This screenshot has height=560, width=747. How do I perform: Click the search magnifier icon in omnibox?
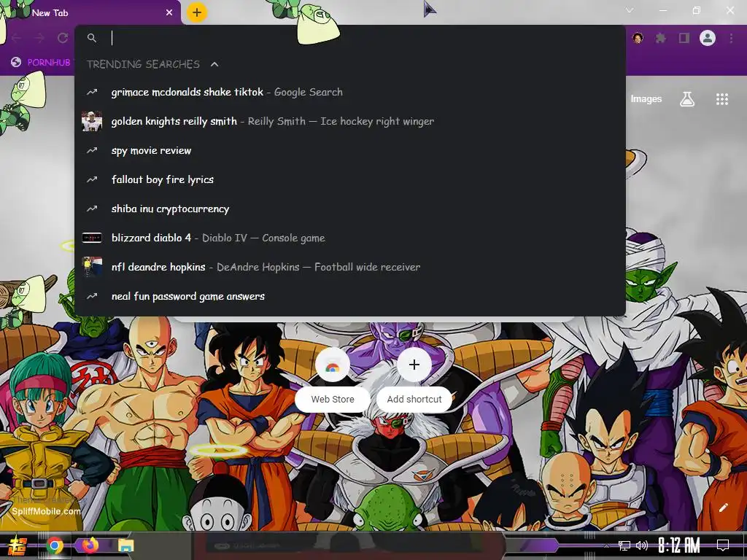(x=92, y=38)
